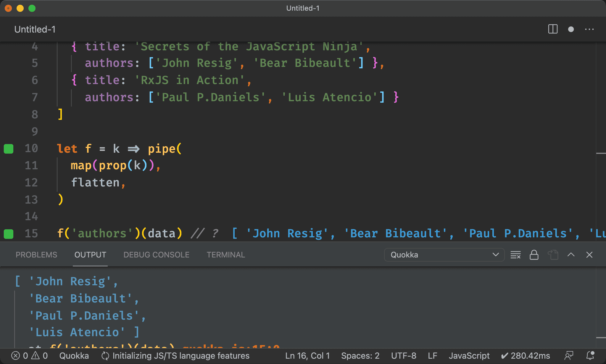
Task: Click the Quokka indicator on line 10
Action: click(x=9, y=149)
